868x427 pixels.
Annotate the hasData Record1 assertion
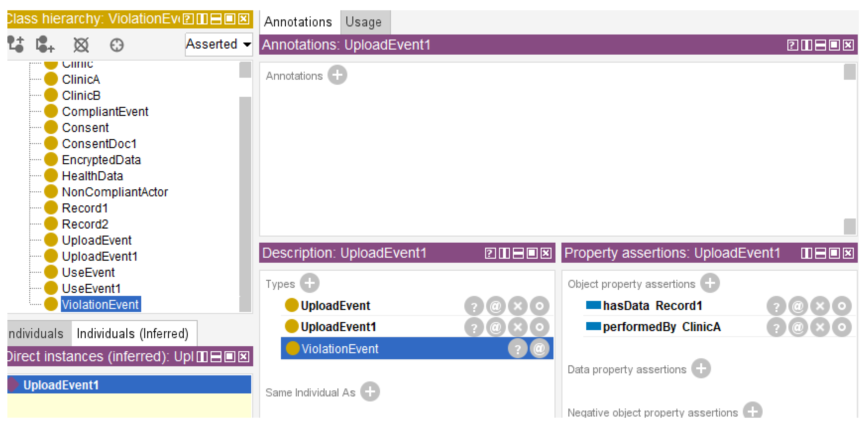point(798,306)
